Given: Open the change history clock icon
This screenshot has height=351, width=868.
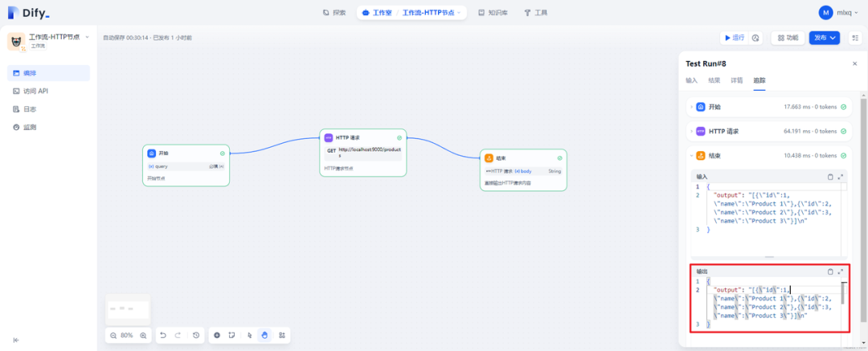Looking at the screenshot, I should pos(196,335).
